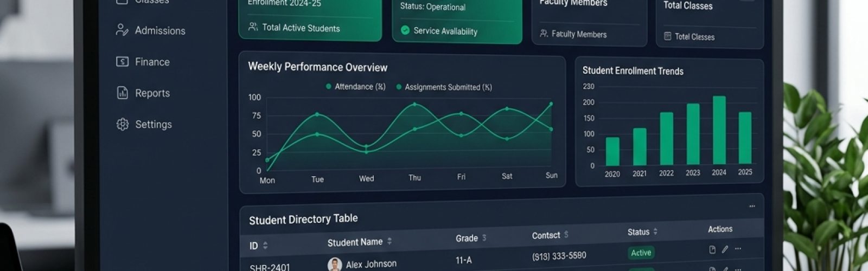Click 'Sat' axis label on weekly chart

tap(507, 176)
